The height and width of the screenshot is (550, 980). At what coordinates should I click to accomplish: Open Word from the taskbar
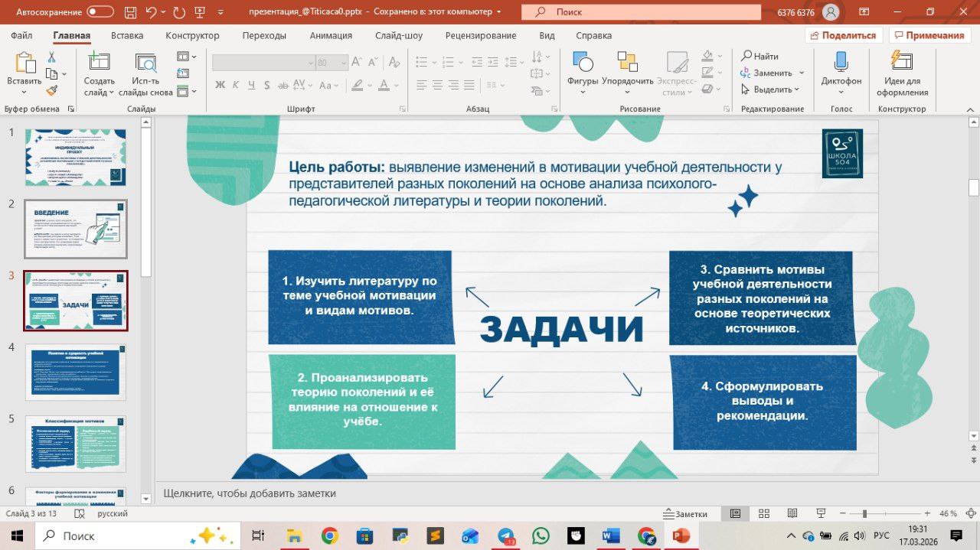point(611,536)
